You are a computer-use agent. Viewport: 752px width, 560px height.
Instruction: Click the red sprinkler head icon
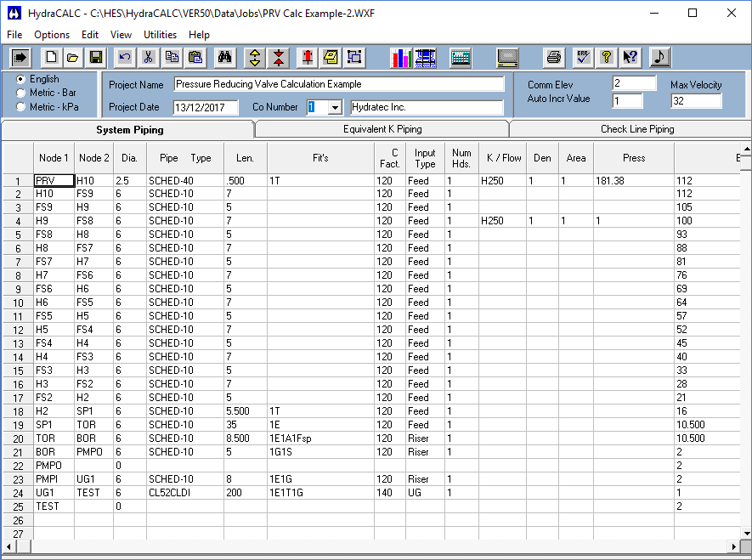pyautogui.click(x=308, y=58)
